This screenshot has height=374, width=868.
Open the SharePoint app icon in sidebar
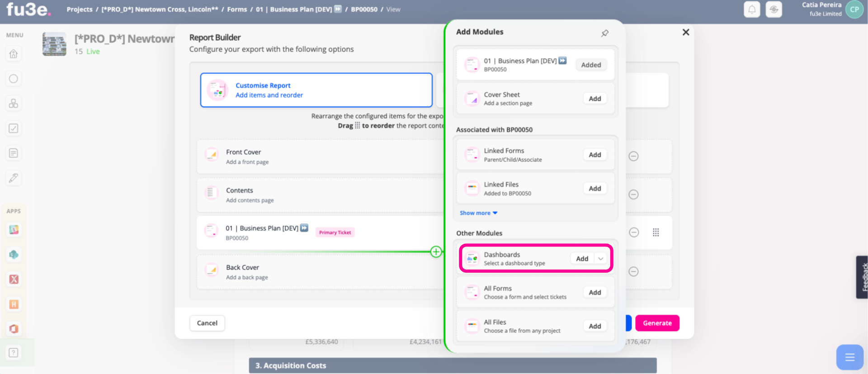(14, 255)
